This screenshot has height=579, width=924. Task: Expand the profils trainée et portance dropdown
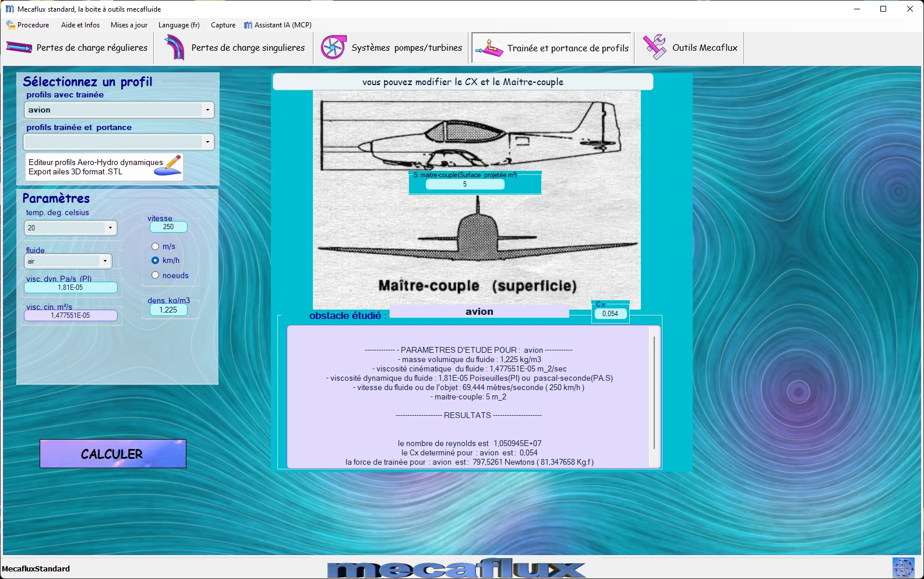pyautogui.click(x=207, y=142)
